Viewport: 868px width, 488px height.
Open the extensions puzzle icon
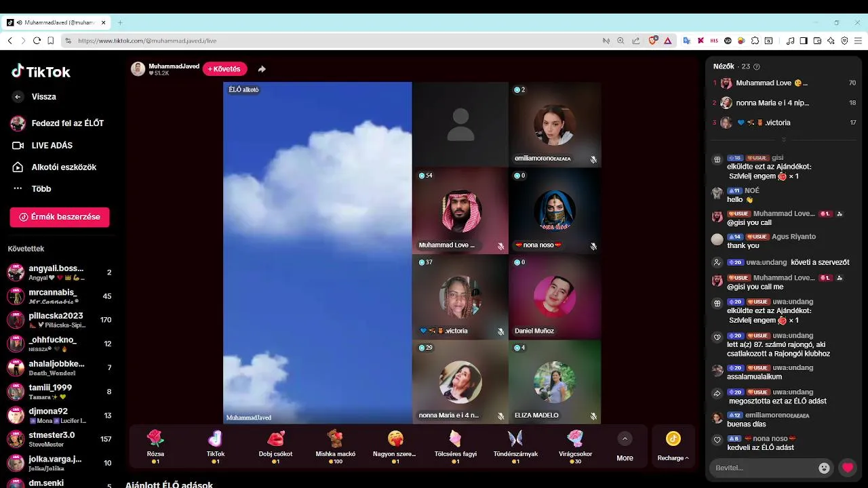pos(755,41)
